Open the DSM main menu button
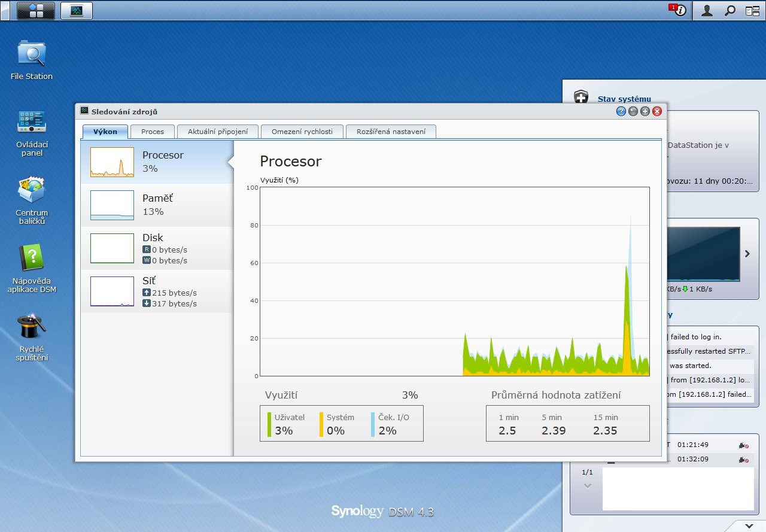This screenshot has width=766, height=532. point(36,10)
